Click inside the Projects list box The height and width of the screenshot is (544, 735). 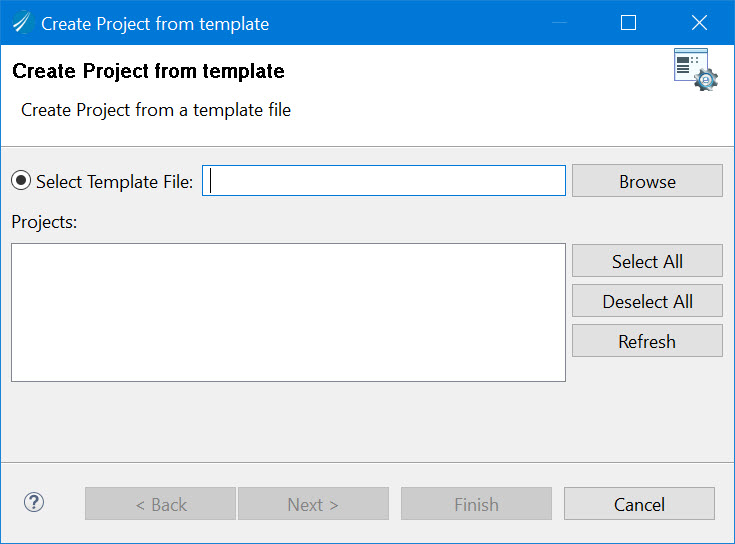pyautogui.click(x=288, y=312)
